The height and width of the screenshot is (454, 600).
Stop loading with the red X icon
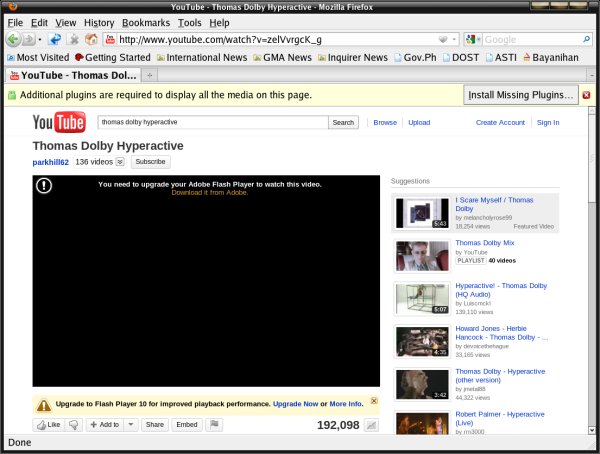(73, 40)
